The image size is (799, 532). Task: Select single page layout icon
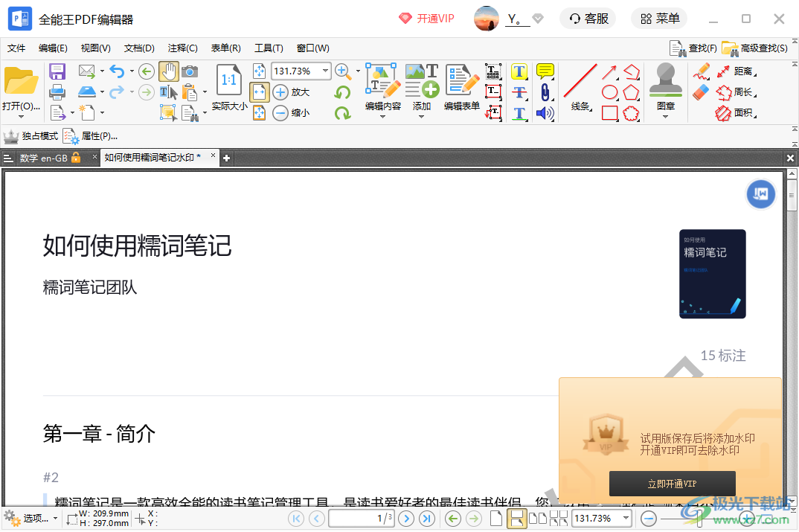[x=495, y=519]
